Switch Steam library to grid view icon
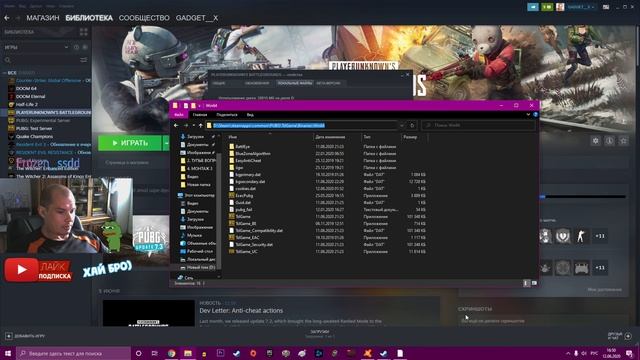The width and height of the screenshot is (640, 360). [84, 32]
